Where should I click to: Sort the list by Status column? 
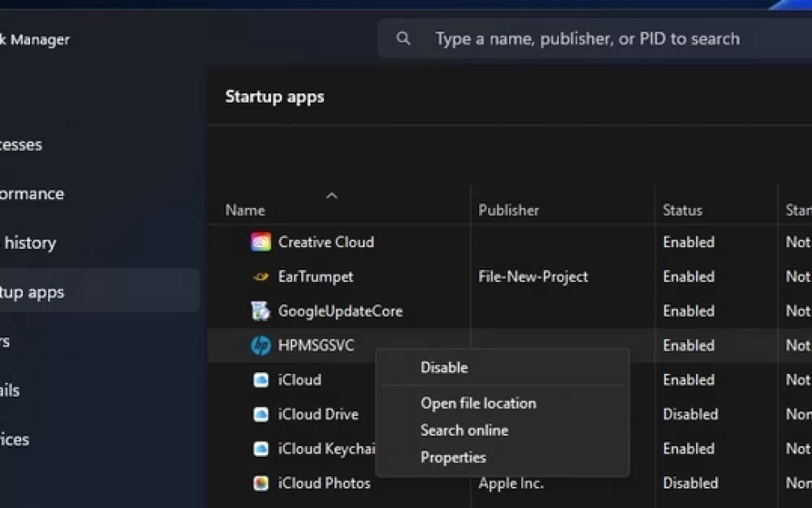(683, 211)
